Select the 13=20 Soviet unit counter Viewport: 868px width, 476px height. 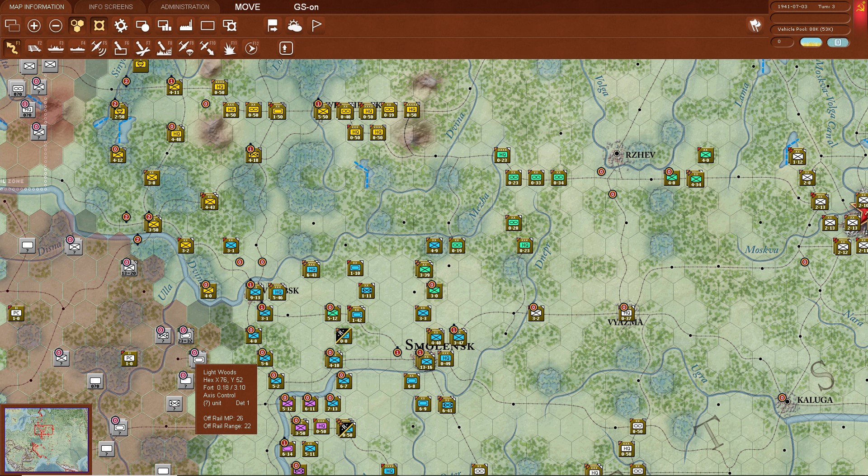point(129,268)
